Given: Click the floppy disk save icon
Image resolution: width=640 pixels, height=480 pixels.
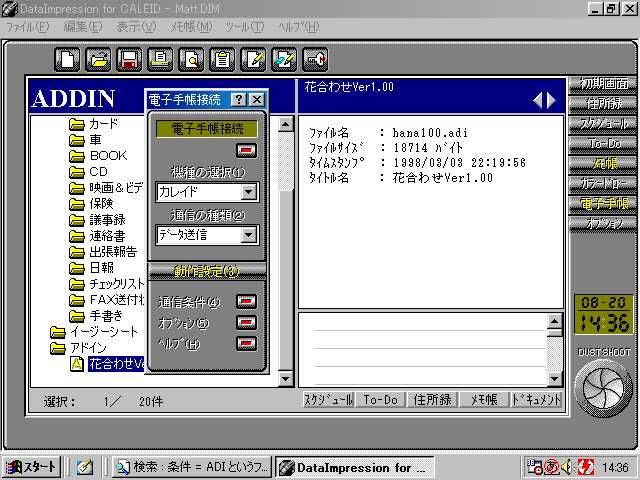Looking at the screenshot, I should 128,59.
